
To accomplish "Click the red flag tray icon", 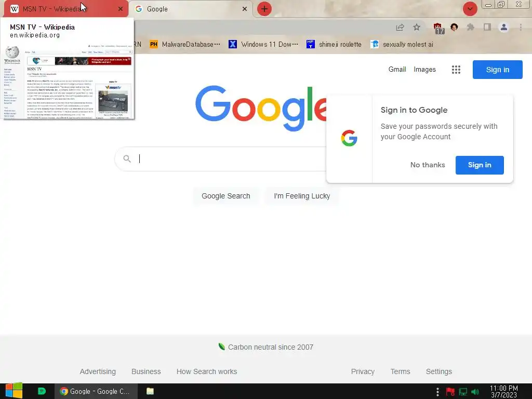I will (450, 392).
